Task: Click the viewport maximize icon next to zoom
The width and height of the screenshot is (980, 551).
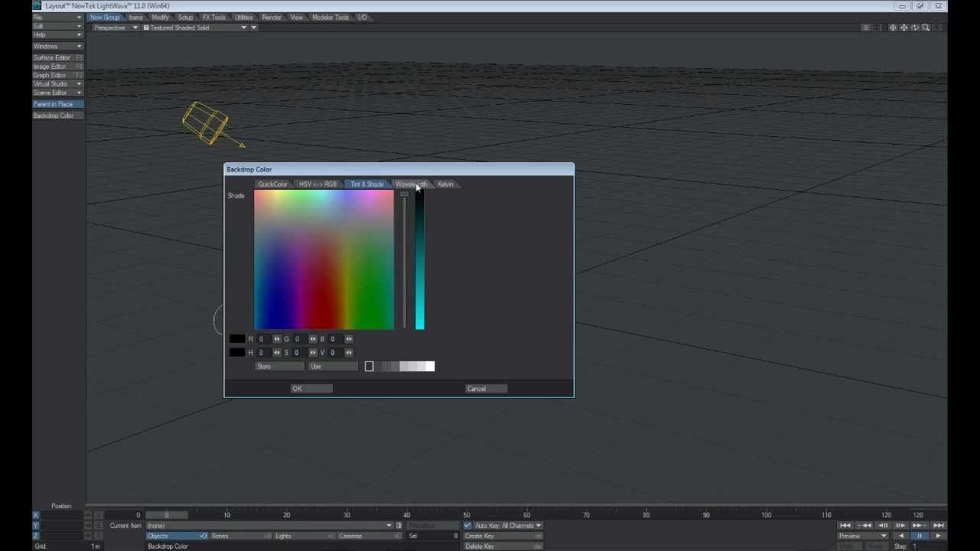Action: coord(936,28)
